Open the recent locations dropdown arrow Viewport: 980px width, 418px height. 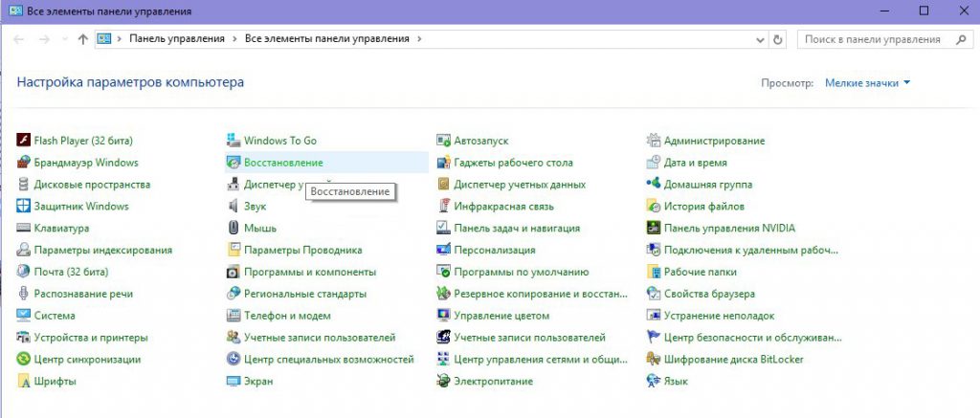65,38
